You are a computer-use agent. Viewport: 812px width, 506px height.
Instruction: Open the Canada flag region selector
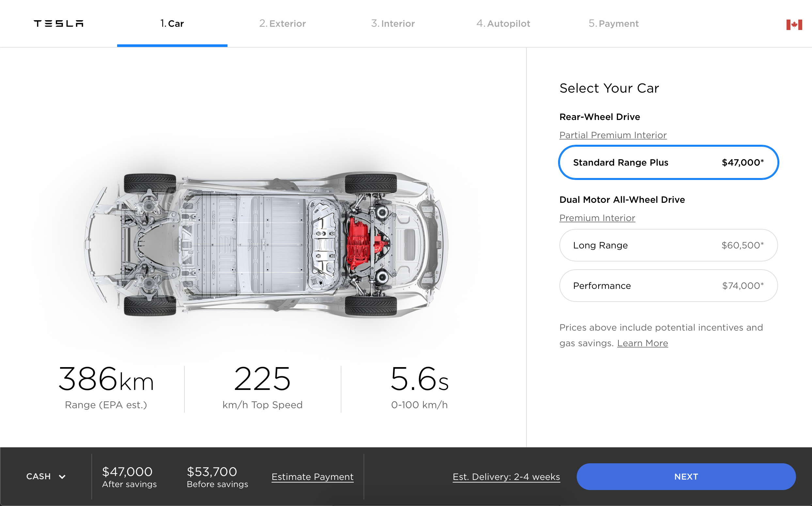(x=794, y=24)
